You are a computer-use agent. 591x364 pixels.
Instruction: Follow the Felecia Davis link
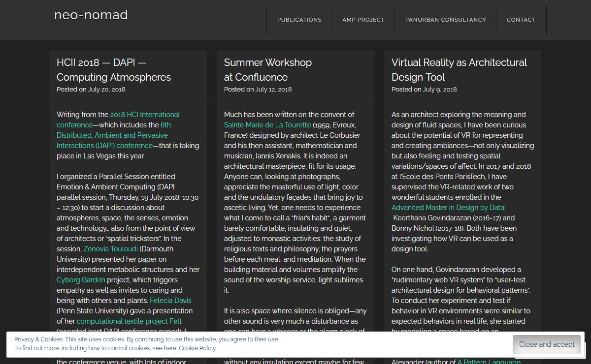pyautogui.click(x=170, y=301)
